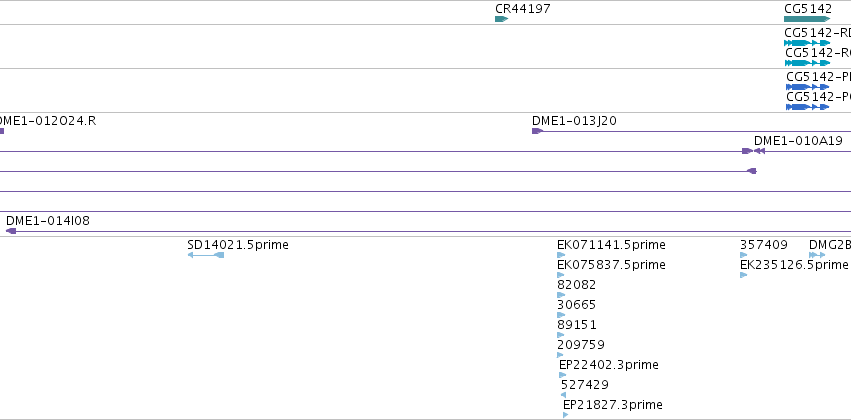Select the SD14021.5prime EST glyph
851x420 pixels.
tap(206, 255)
